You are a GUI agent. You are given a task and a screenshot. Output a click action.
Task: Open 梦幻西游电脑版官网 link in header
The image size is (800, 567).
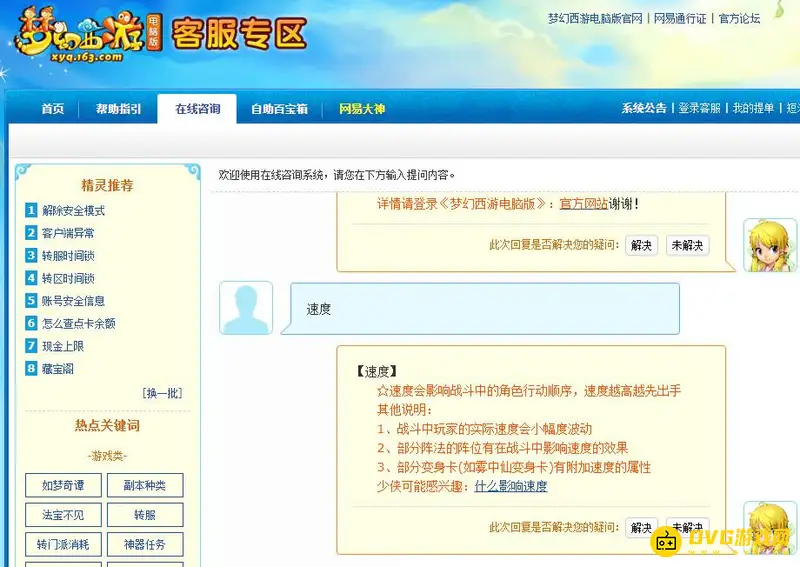[595, 19]
